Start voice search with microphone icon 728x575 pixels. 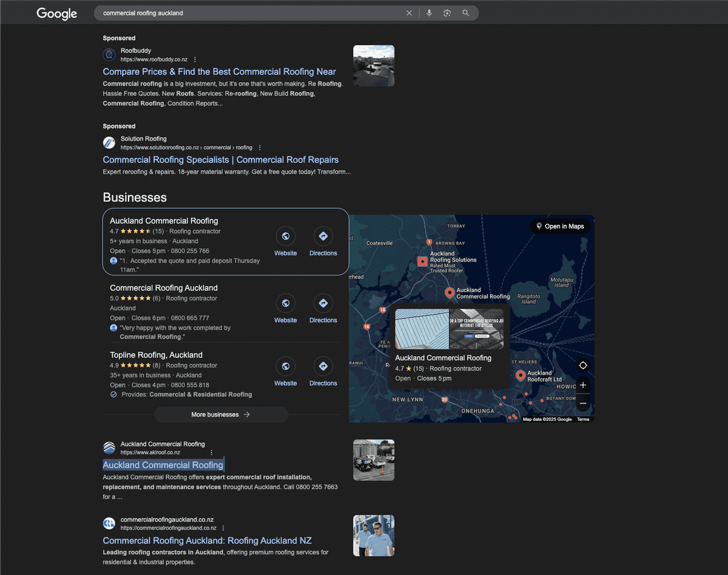tap(429, 13)
